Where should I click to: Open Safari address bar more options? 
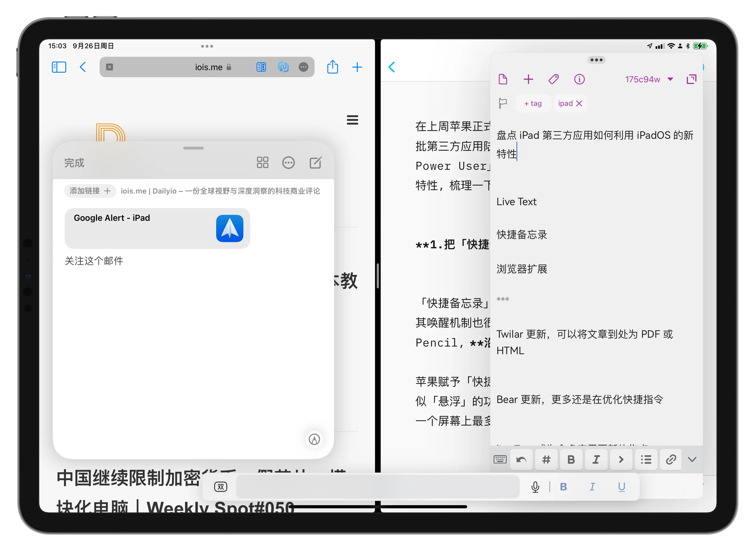[x=303, y=67]
